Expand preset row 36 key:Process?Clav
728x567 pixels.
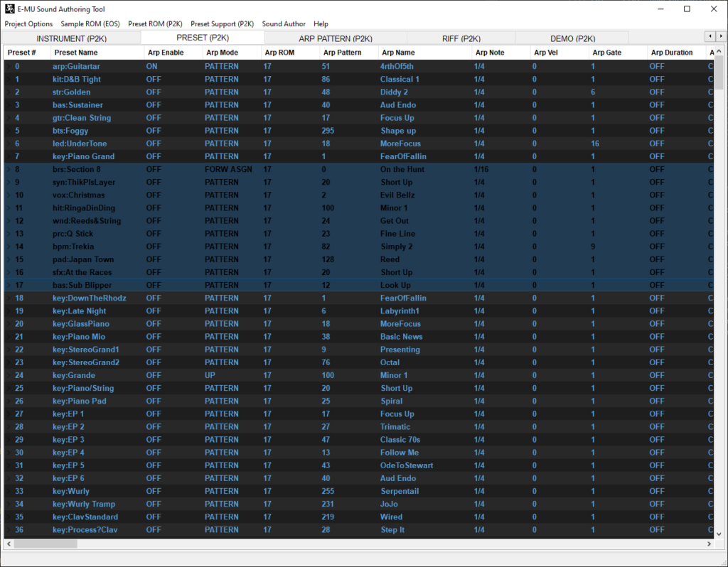(x=8, y=530)
